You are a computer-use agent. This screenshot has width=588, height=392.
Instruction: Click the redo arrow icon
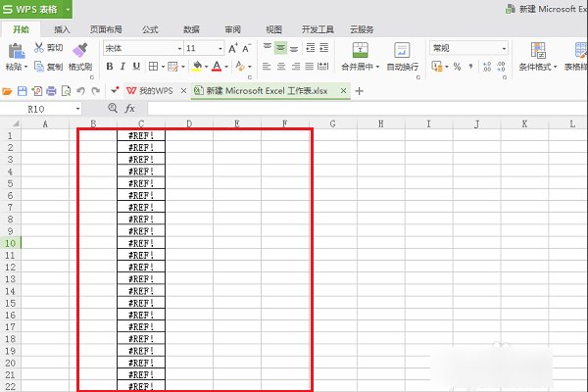[96, 91]
